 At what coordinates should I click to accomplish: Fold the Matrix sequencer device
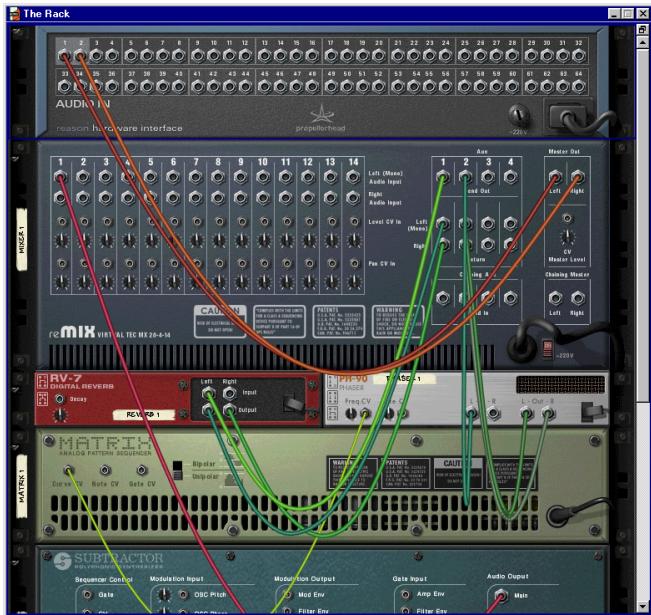(16, 447)
